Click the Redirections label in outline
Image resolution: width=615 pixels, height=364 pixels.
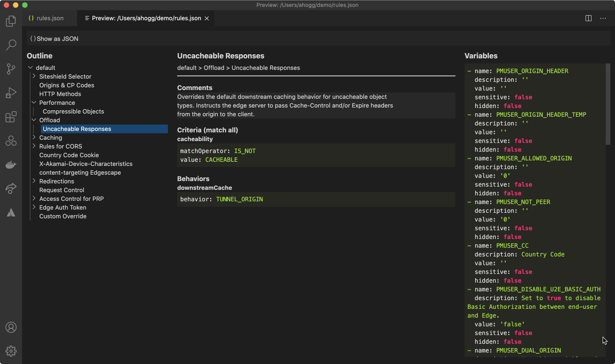click(x=57, y=181)
